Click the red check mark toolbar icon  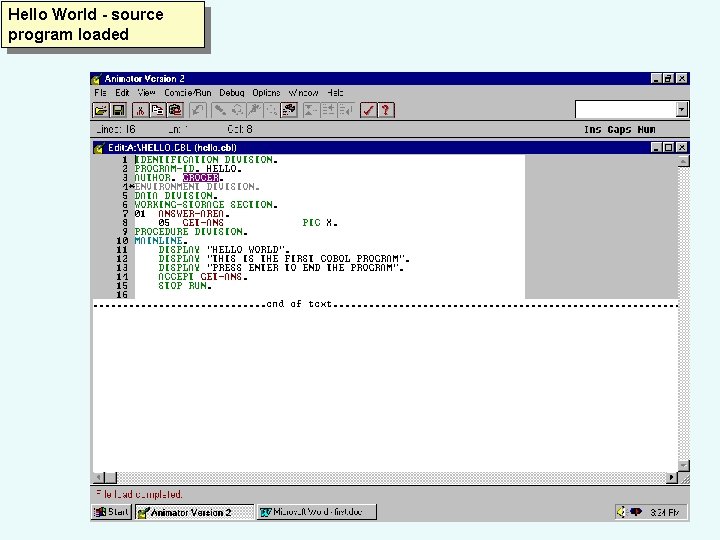(368, 110)
